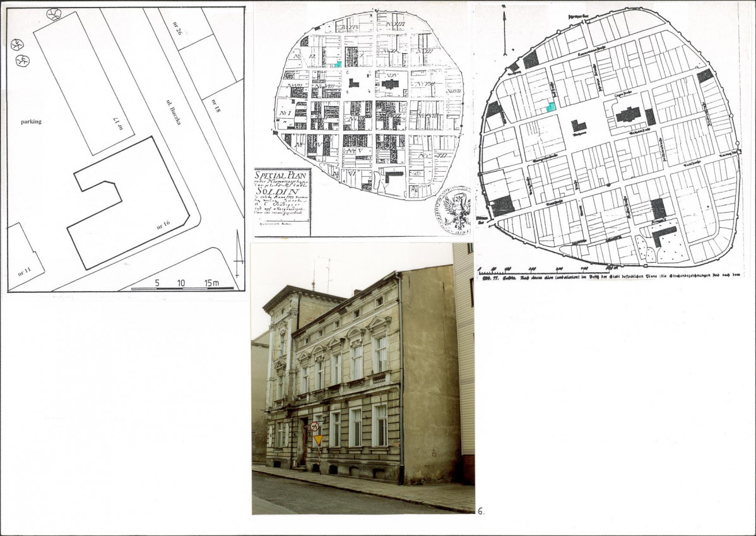Screen dimensions: 756x536
Task: Click the large church footprint on the right map
Action: point(628,115)
